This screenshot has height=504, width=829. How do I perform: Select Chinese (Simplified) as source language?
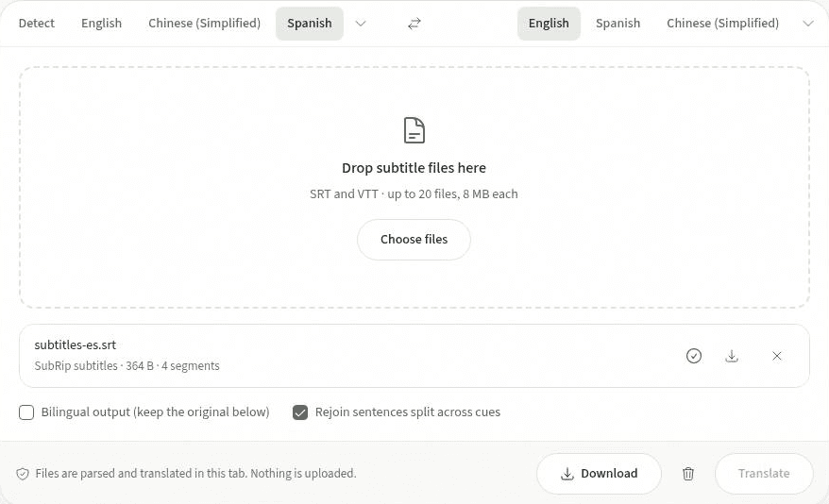tap(205, 24)
